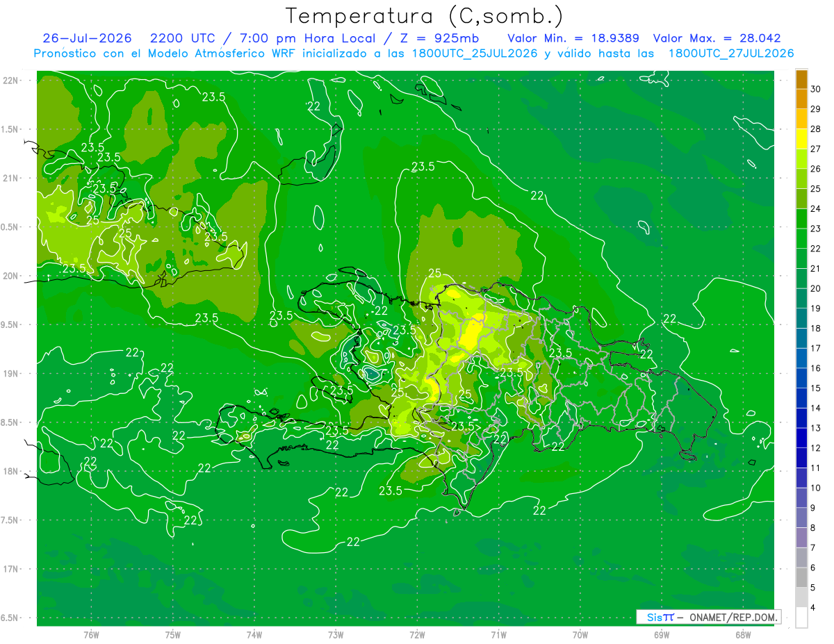Pick the dark blue swatch between 11 and 12
The image size is (834, 644).
801,458
